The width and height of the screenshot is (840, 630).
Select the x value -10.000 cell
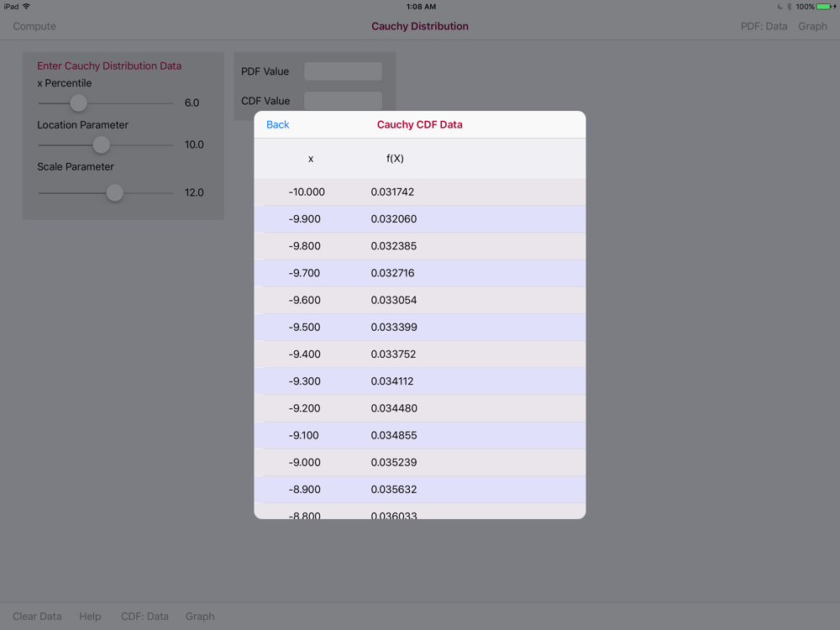(x=307, y=192)
